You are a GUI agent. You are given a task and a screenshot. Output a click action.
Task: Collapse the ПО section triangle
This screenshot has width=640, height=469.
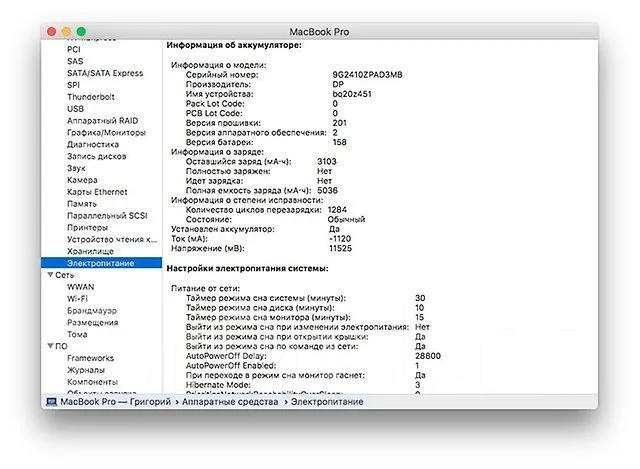point(51,346)
